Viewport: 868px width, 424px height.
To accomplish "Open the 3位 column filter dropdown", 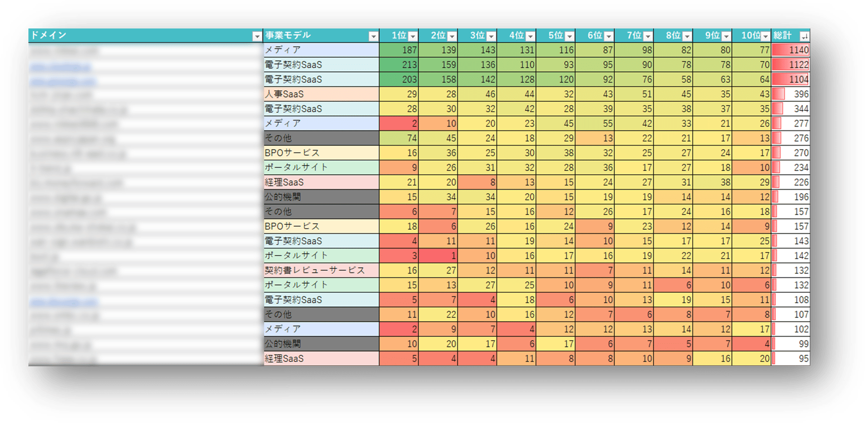I will (x=491, y=36).
